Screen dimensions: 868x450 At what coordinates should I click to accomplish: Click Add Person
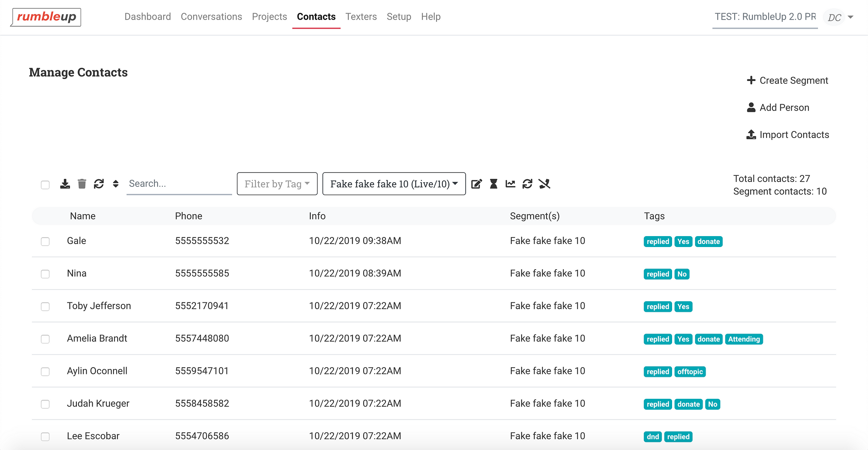778,107
